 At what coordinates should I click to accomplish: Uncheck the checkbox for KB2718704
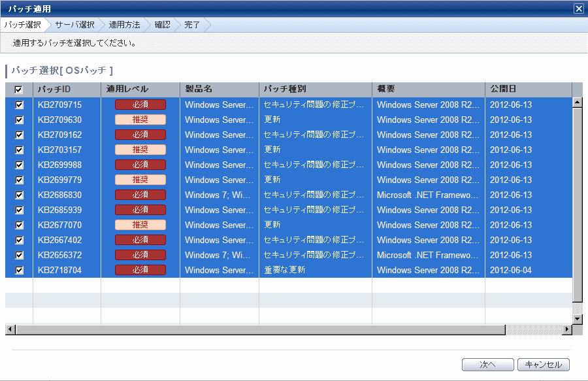tap(19, 270)
